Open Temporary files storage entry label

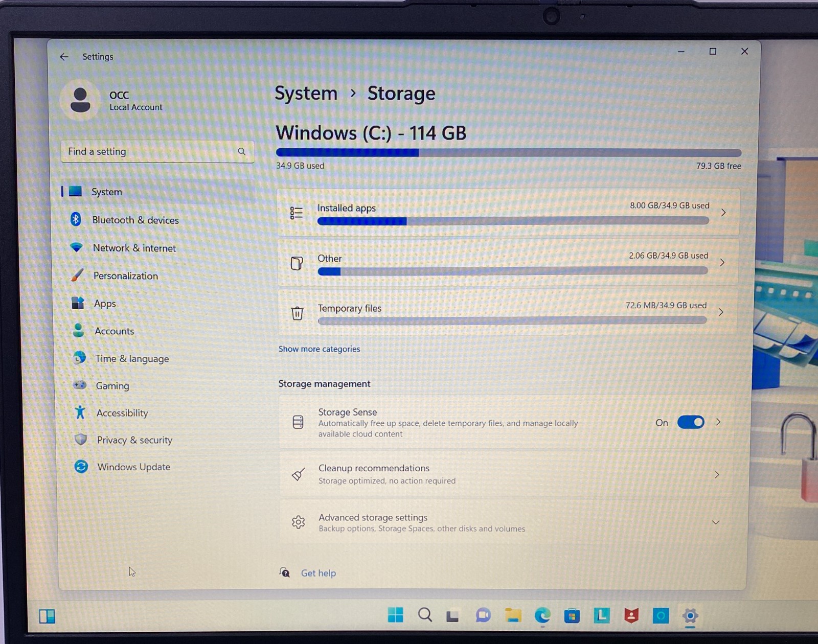click(350, 308)
